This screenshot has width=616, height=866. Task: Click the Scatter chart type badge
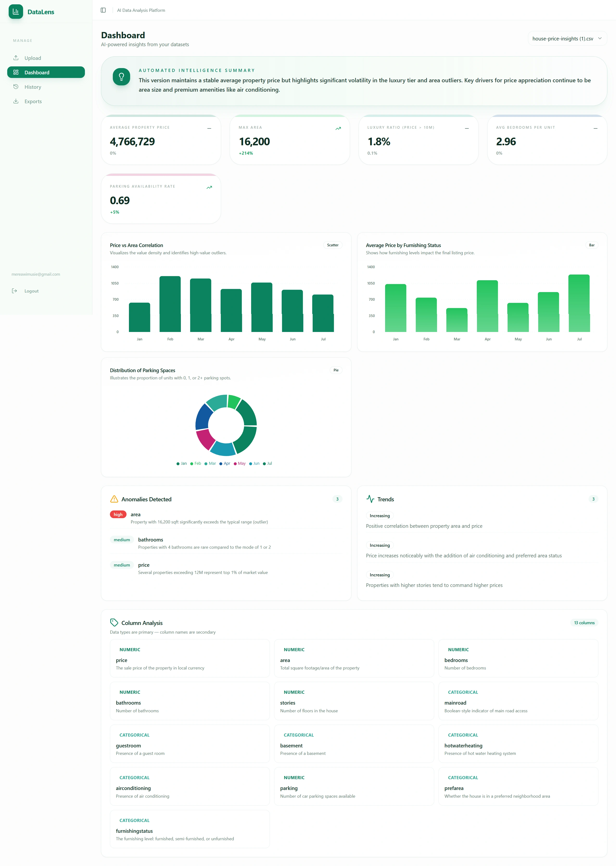(x=333, y=245)
